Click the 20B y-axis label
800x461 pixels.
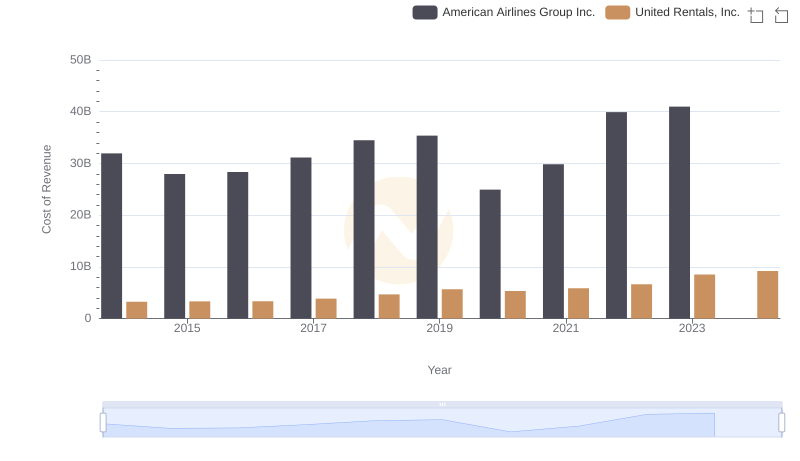coord(81,215)
